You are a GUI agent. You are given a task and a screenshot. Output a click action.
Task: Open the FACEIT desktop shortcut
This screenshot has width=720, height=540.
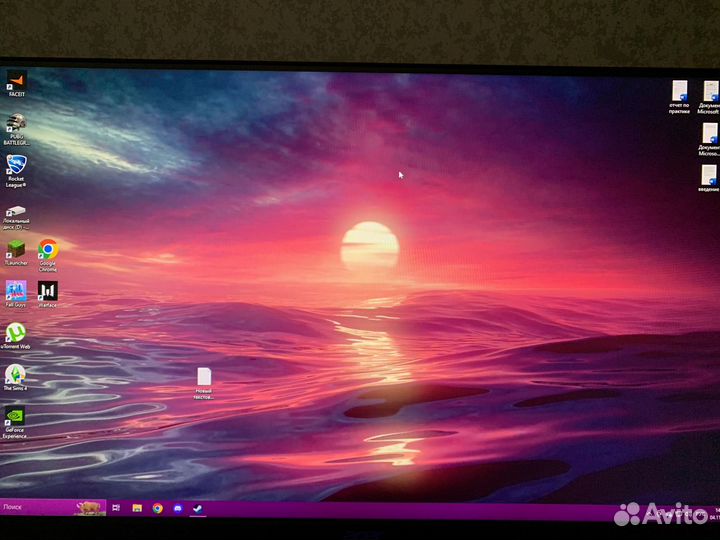tap(17, 84)
